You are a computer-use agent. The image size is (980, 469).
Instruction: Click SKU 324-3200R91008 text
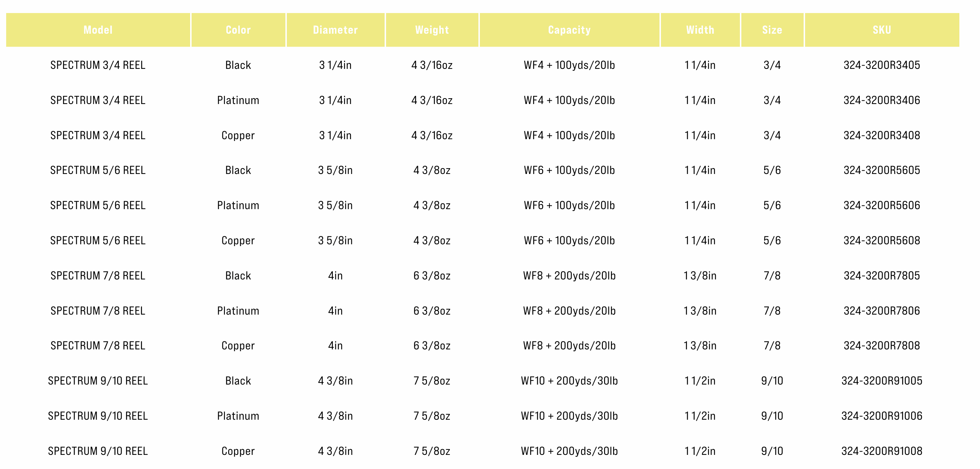pyautogui.click(x=881, y=451)
